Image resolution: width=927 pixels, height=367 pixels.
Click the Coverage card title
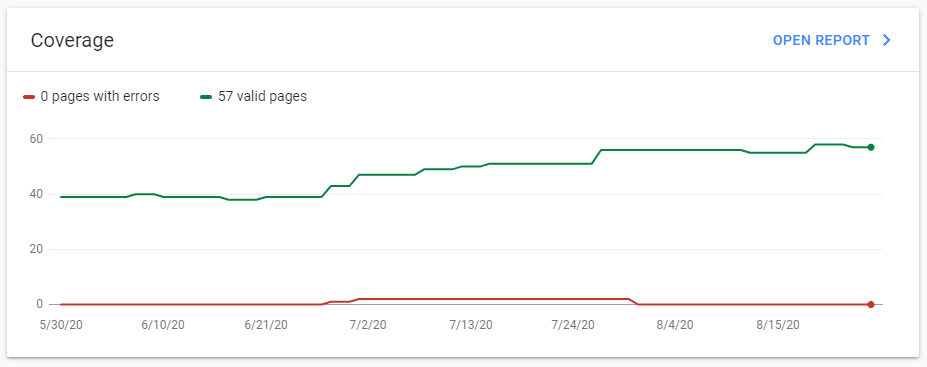pyautogui.click(x=72, y=40)
